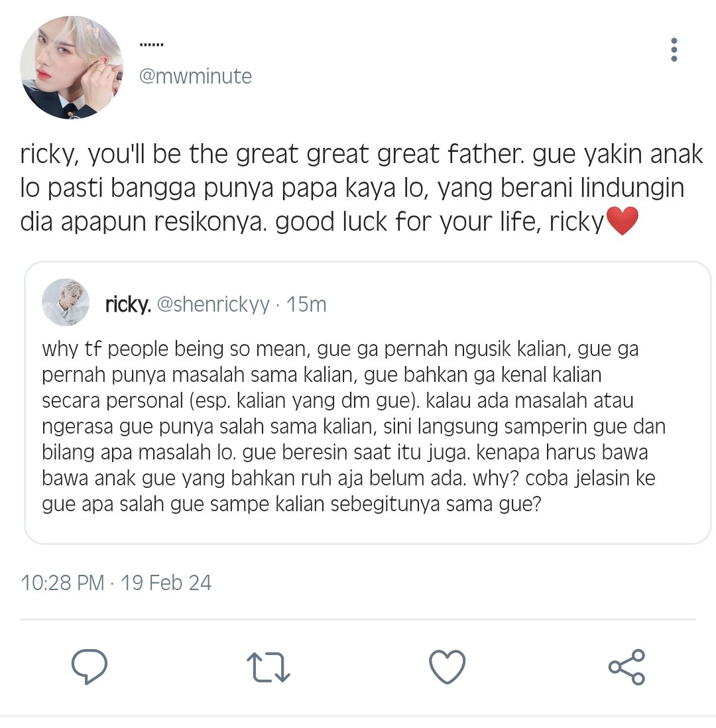
Task: Tap the ricky. display name in quote
Action: [x=128, y=304]
